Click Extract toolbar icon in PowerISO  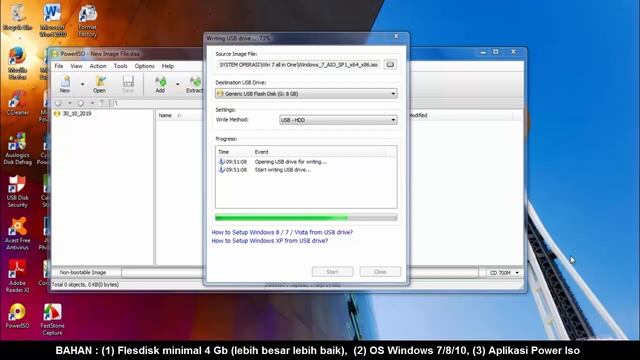pos(194,84)
